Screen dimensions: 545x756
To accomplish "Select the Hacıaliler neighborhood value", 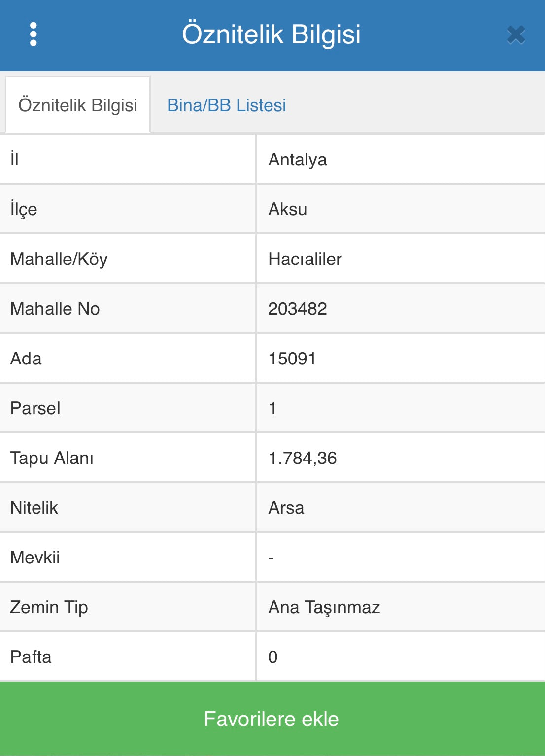I will point(305,259).
